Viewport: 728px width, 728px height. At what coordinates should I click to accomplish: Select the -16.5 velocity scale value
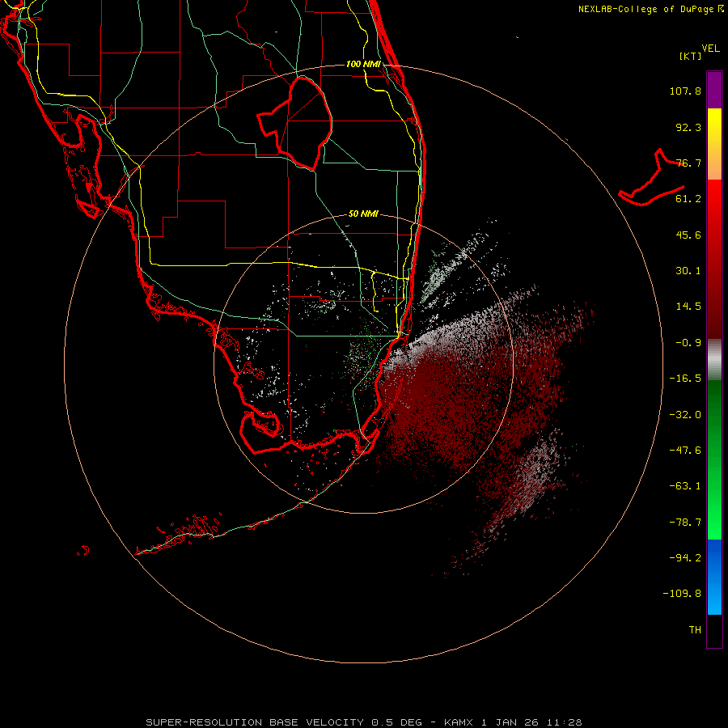pyautogui.click(x=685, y=379)
